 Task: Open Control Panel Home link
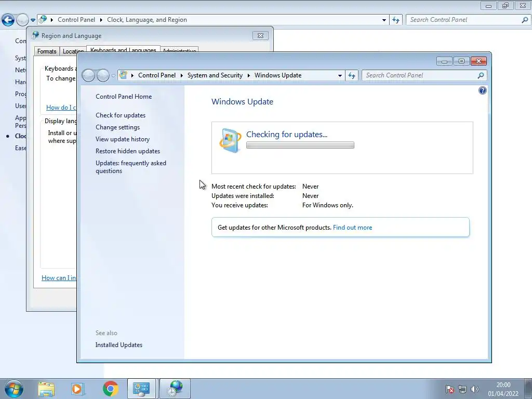(x=124, y=96)
